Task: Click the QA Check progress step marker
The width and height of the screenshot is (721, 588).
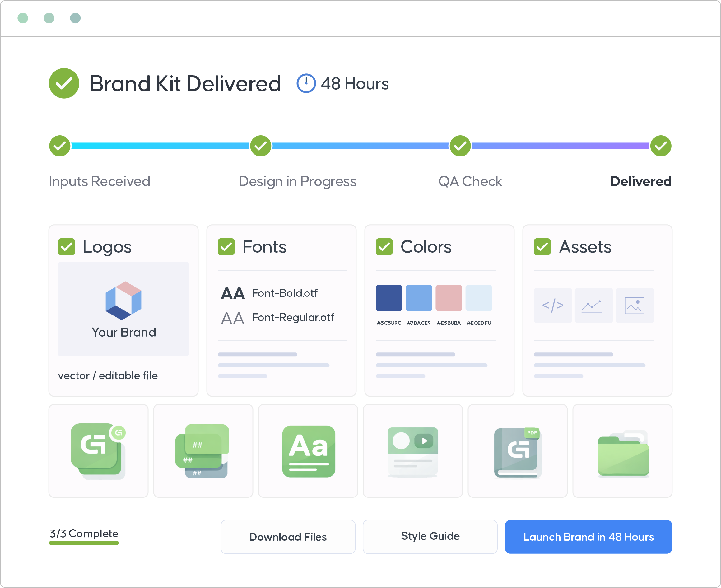Action: [460, 146]
